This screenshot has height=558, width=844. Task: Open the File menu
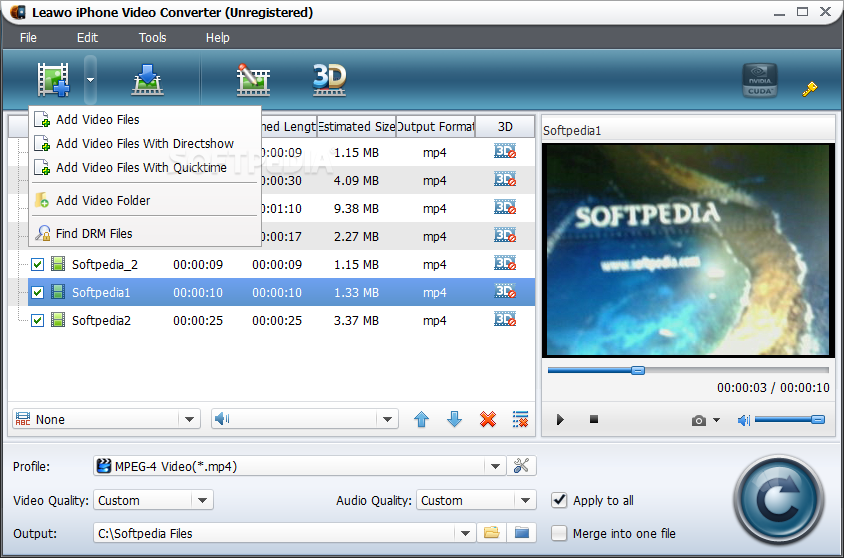28,38
